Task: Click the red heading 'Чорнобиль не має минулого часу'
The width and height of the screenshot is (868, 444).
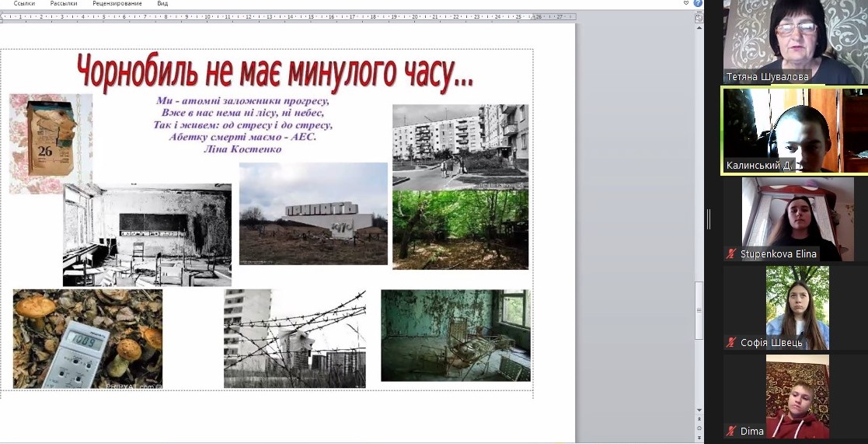Action: click(x=274, y=72)
